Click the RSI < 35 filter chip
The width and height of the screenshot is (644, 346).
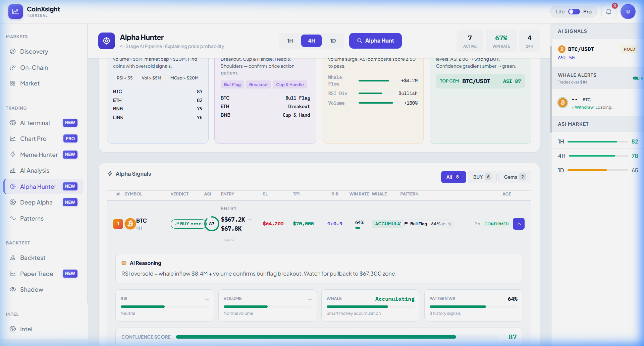pos(124,78)
